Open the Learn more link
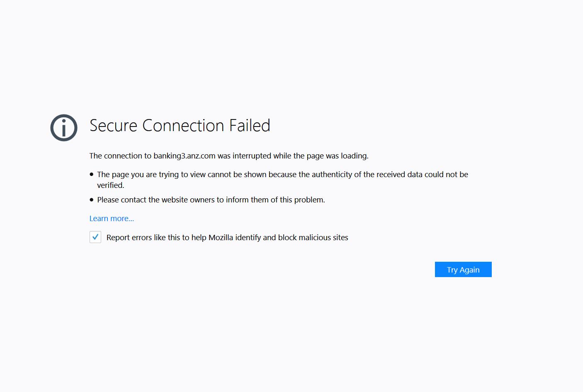583x392 pixels. [112, 219]
